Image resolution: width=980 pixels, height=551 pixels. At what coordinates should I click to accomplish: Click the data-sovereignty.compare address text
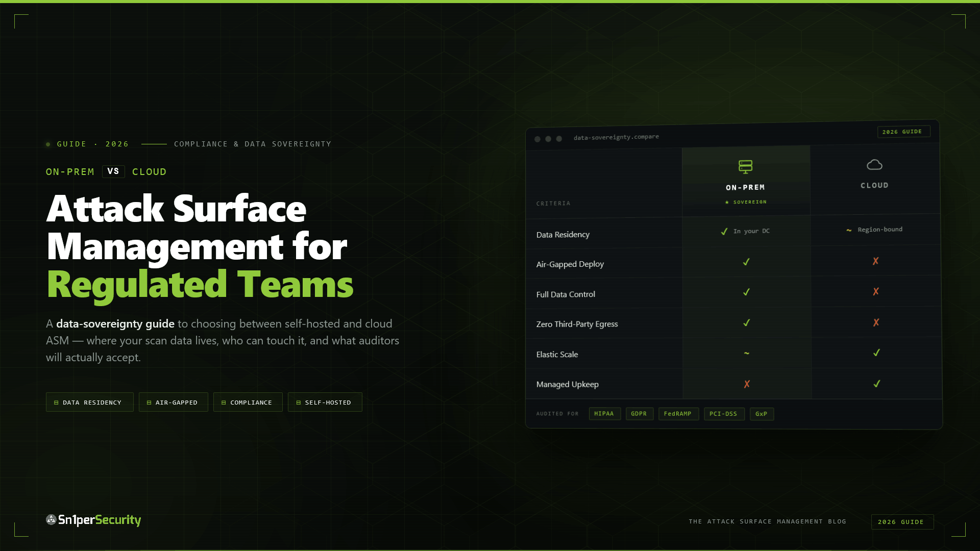click(x=616, y=137)
